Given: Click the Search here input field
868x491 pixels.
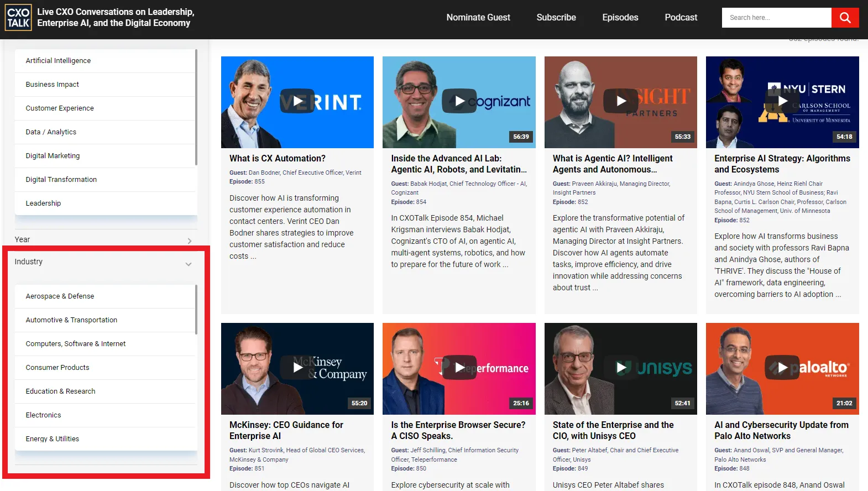Looking at the screenshot, I should [776, 18].
